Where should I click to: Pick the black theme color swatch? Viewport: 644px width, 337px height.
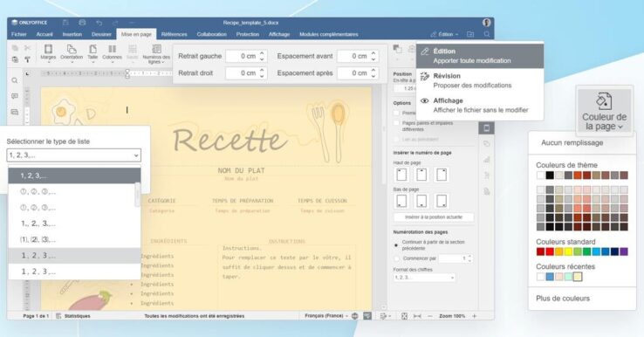tap(550, 175)
